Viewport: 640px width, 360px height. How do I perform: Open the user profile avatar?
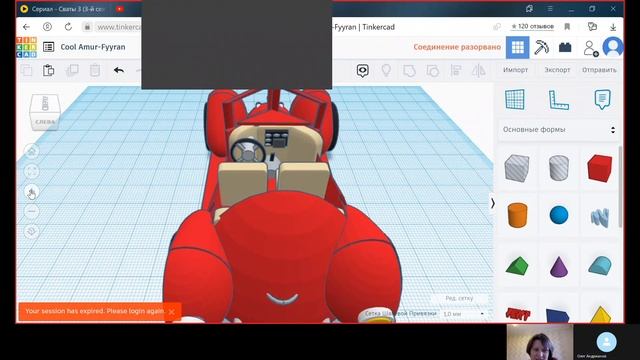tap(613, 47)
